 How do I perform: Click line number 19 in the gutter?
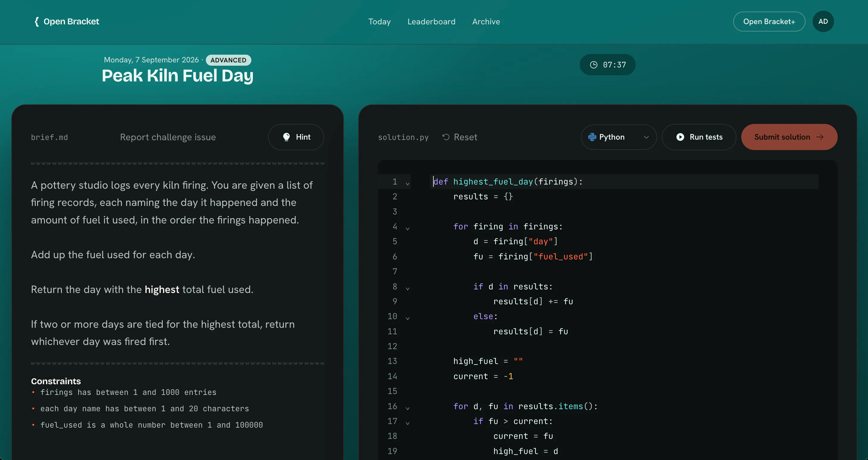[x=392, y=451]
